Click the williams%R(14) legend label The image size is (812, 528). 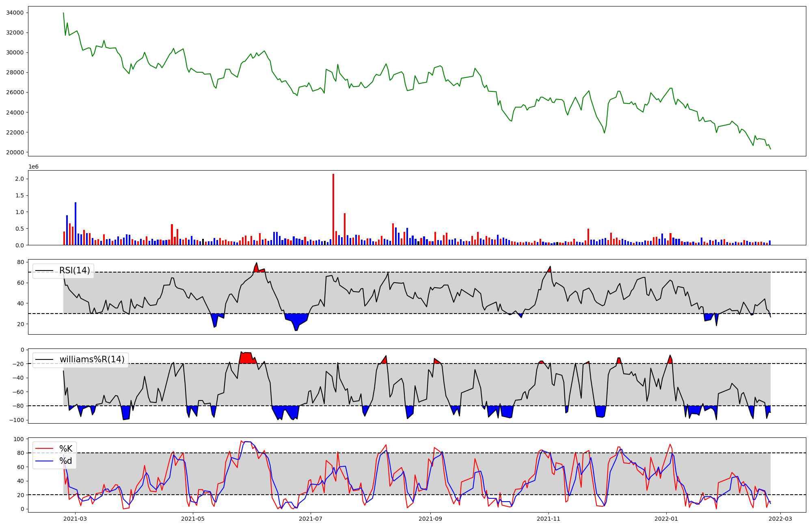(92, 359)
